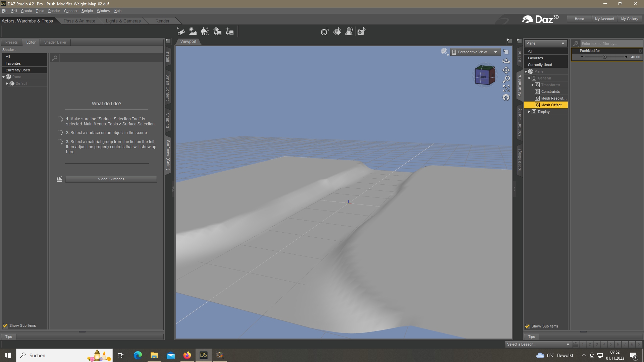
Task: Click the reset camera arrow icon
Action: pyautogui.click(x=506, y=98)
